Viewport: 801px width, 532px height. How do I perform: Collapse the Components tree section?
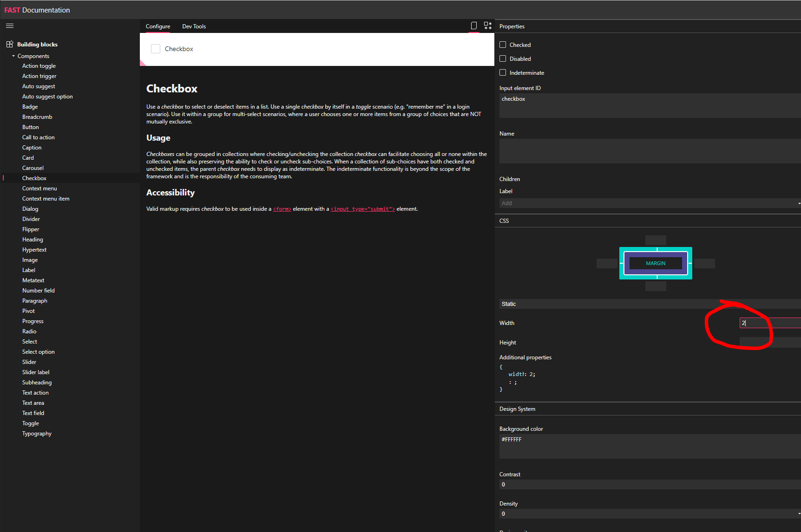tap(13, 56)
